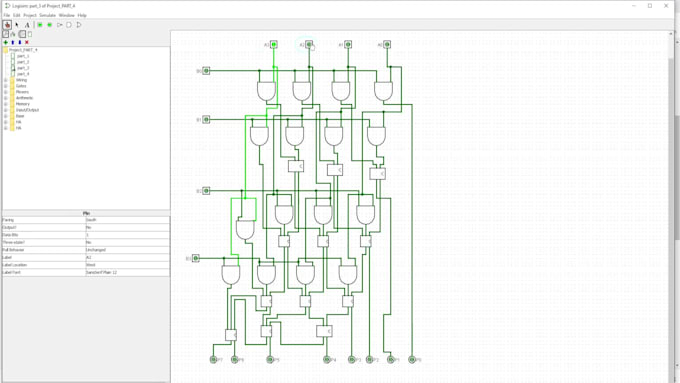The width and height of the screenshot is (680, 383).
Task: Open the Data Bits value dropdown
Action: coord(127,235)
